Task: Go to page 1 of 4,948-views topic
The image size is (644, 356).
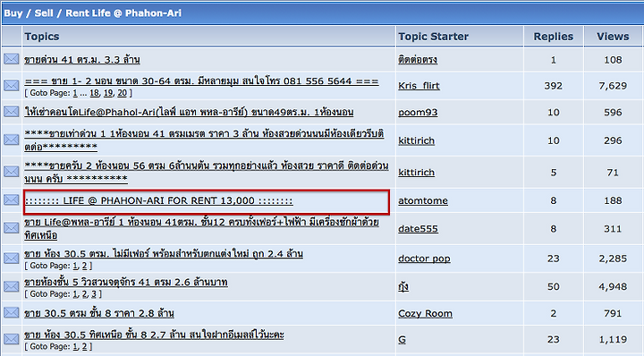Action: (x=75, y=294)
